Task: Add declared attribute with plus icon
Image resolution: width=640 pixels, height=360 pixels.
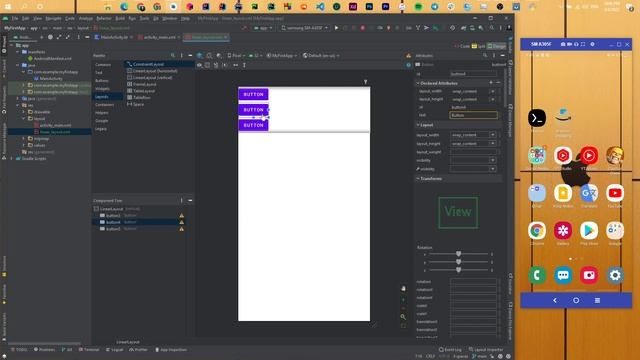Action: [x=491, y=83]
